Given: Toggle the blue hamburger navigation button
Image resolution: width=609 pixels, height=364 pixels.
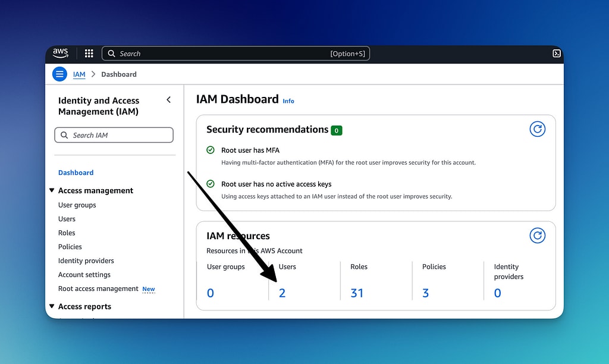Looking at the screenshot, I should click(59, 74).
